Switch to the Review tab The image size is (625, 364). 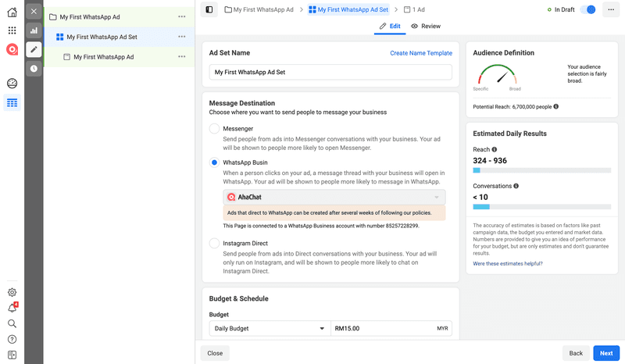coord(426,26)
